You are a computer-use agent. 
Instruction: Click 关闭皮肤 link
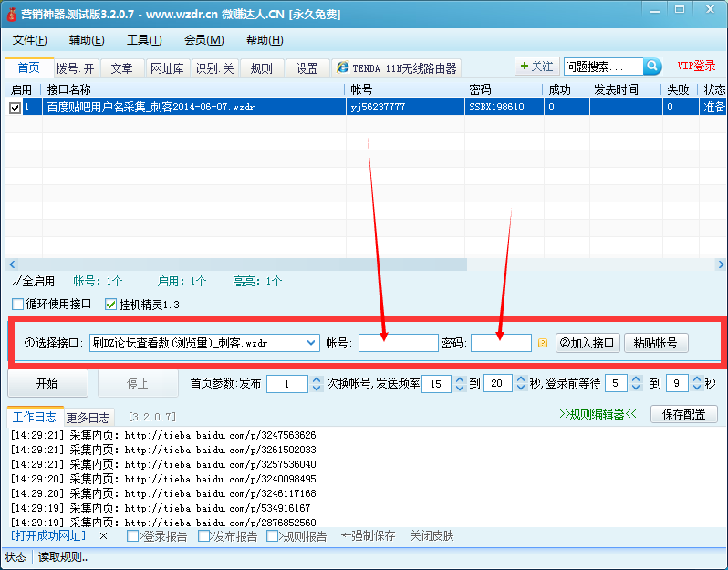point(432,536)
